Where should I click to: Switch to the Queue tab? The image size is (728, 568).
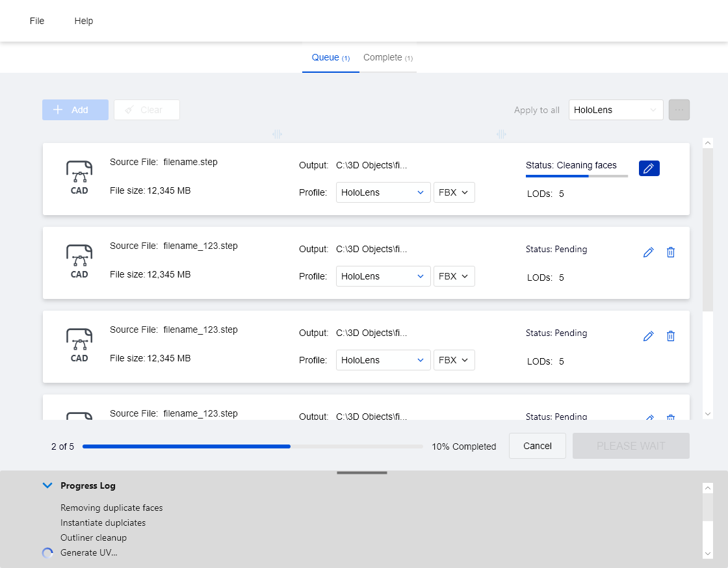(x=331, y=58)
